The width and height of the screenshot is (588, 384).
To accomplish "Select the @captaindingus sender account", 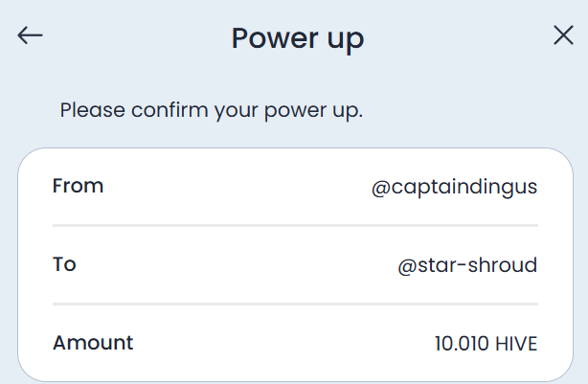I will point(455,187).
